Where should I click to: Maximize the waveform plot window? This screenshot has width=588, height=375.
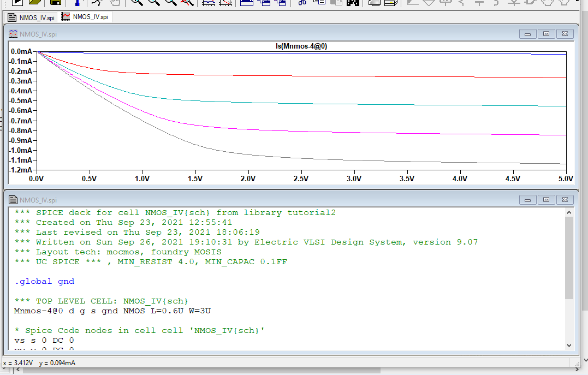click(546, 34)
